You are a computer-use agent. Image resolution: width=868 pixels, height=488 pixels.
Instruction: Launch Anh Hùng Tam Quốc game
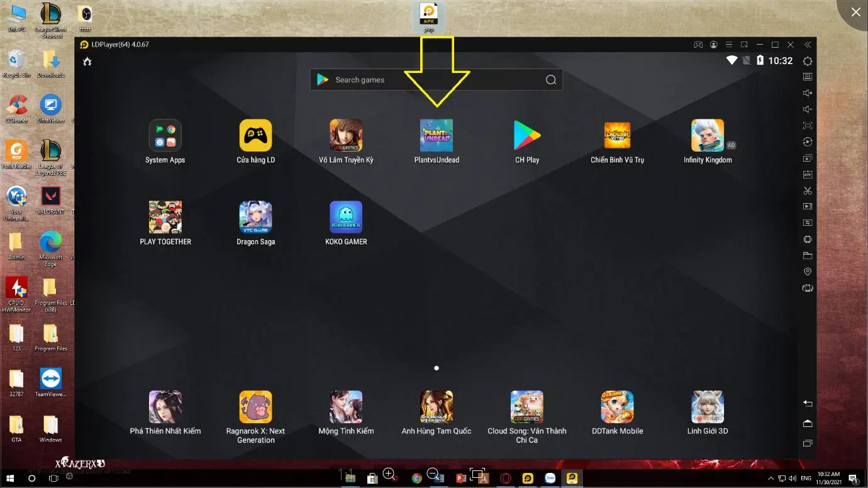point(437,413)
